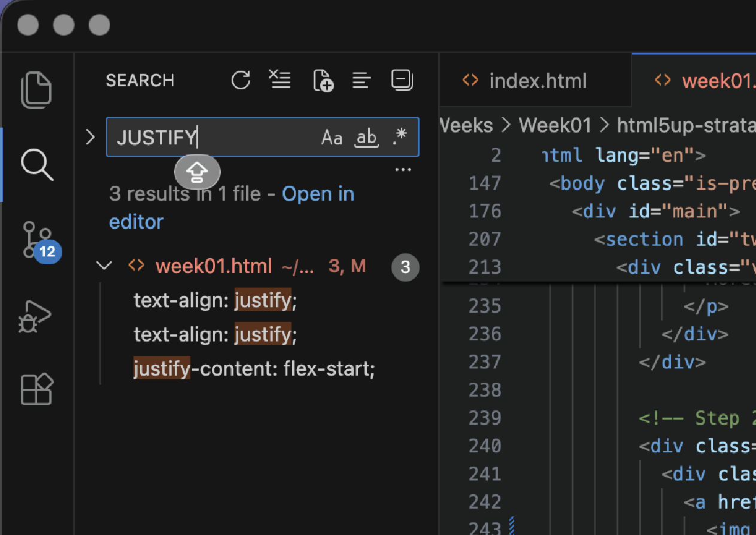Collapse all search results
Viewport: 756px width, 535px height.
click(x=402, y=80)
